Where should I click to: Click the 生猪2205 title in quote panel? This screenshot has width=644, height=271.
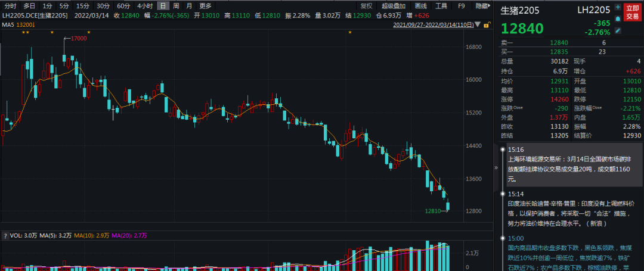coord(519,10)
